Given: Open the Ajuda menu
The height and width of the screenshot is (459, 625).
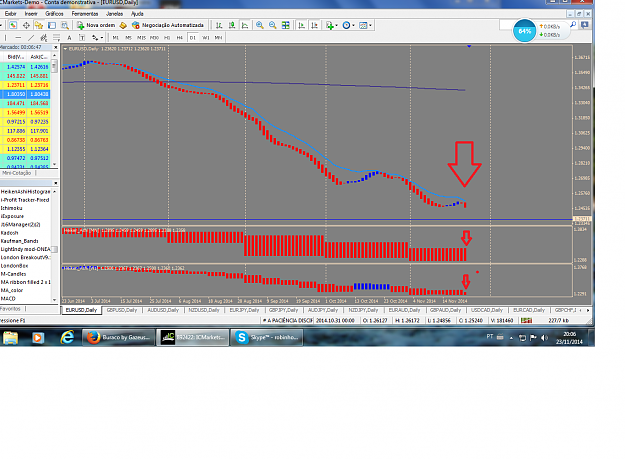Looking at the screenshot, I should click(137, 14).
